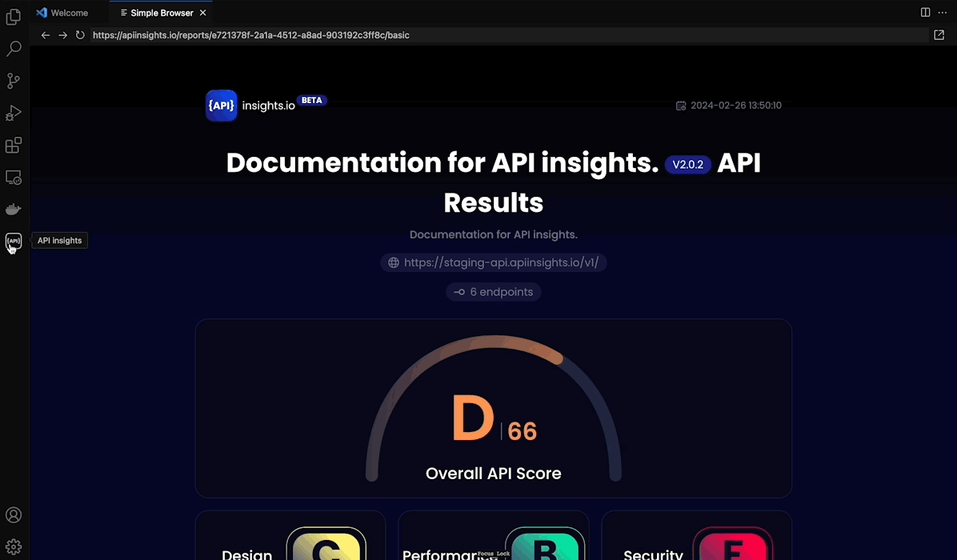Click the 'Documentation for API insights.' subtitle

[493, 235]
